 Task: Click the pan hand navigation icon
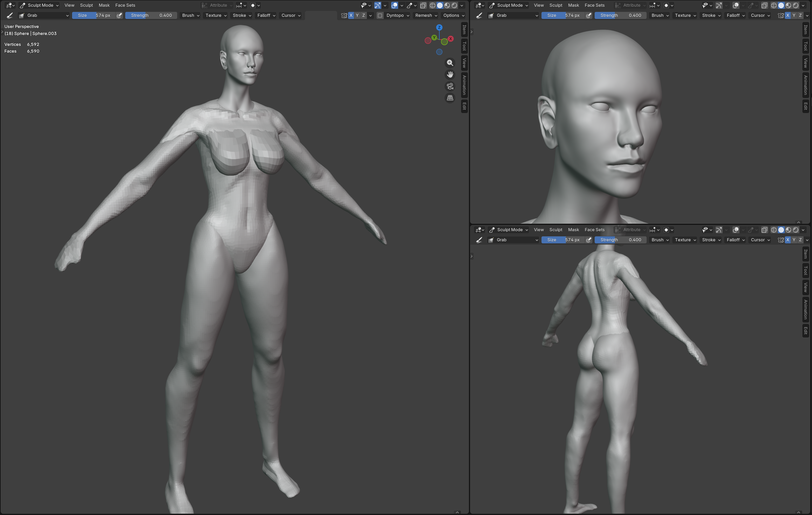tap(450, 74)
